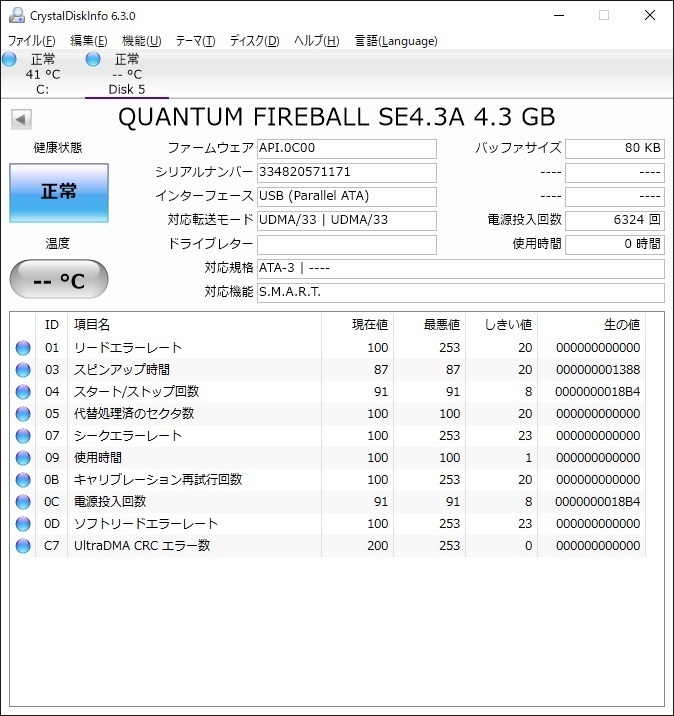Open the 編集(E) menu
Viewport: 674px width, 716px height.
tap(89, 41)
